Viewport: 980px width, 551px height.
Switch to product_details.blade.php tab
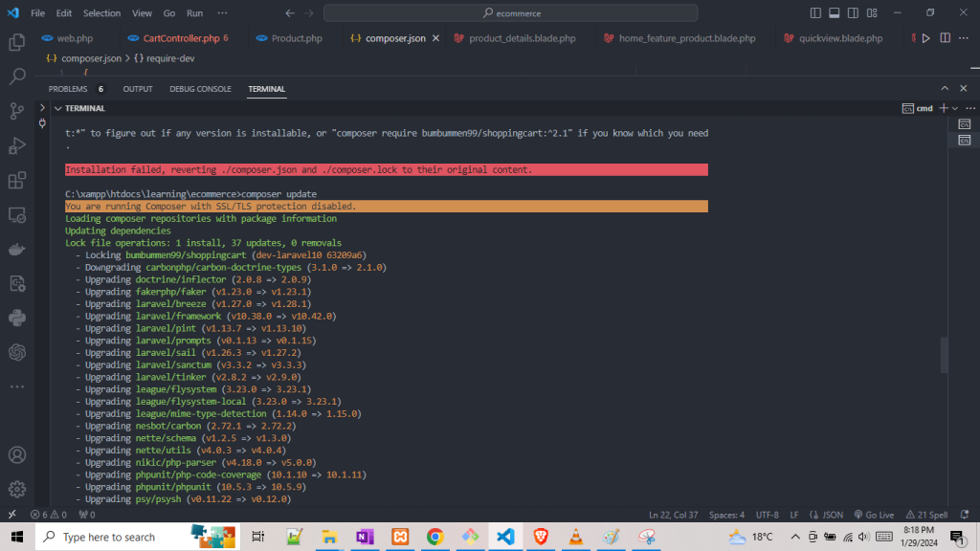pos(522,38)
